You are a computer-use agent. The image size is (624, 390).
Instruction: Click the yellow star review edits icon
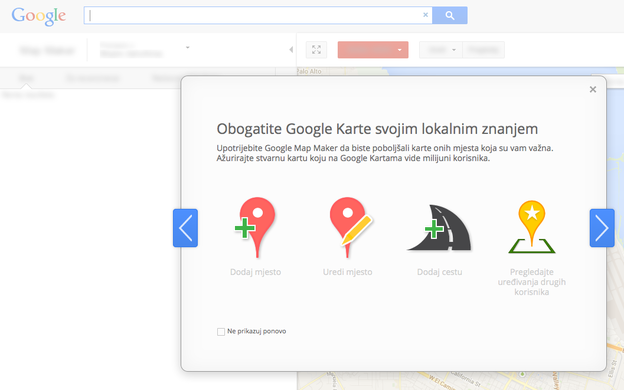pos(532,227)
